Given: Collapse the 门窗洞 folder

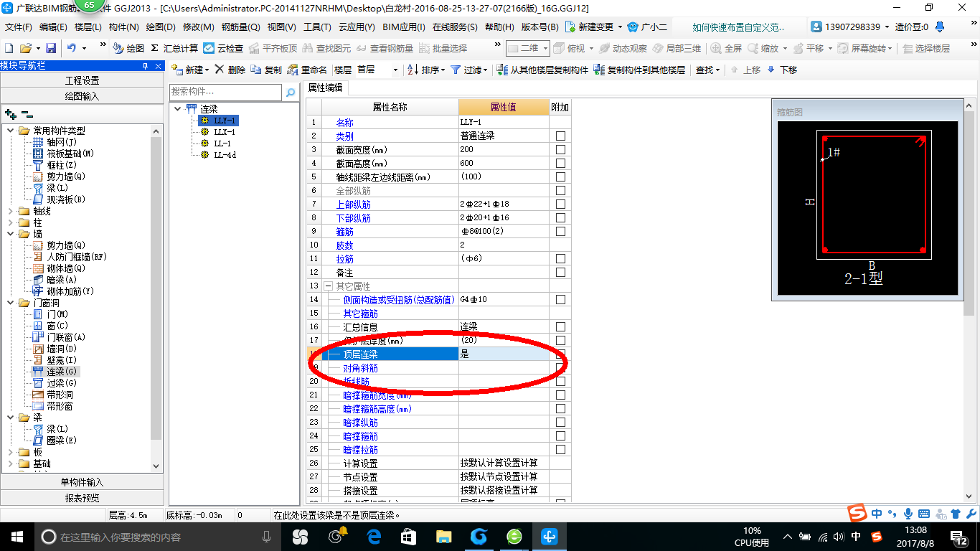Looking at the screenshot, I should click(10, 303).
